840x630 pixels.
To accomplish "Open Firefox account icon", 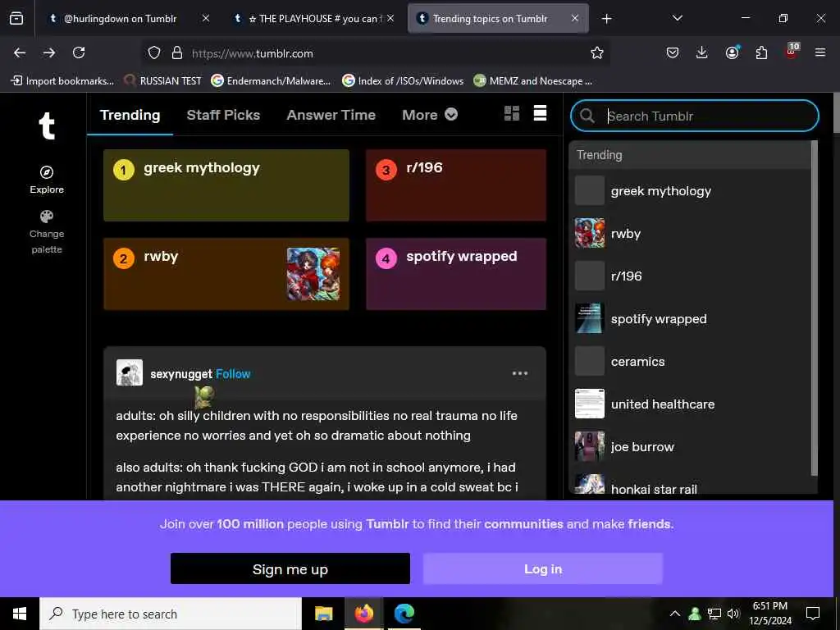I will tap(732, 52).
